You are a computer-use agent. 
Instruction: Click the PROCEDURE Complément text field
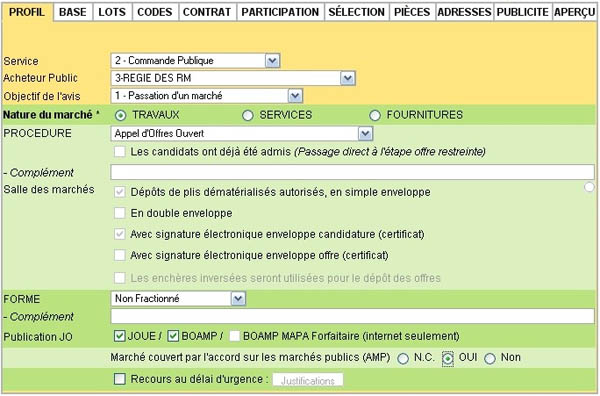(352, 172)
